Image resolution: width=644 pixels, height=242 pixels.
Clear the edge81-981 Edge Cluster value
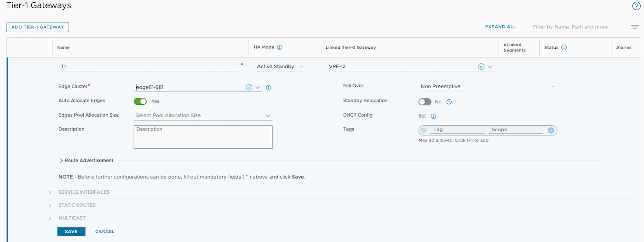[249, 87]
